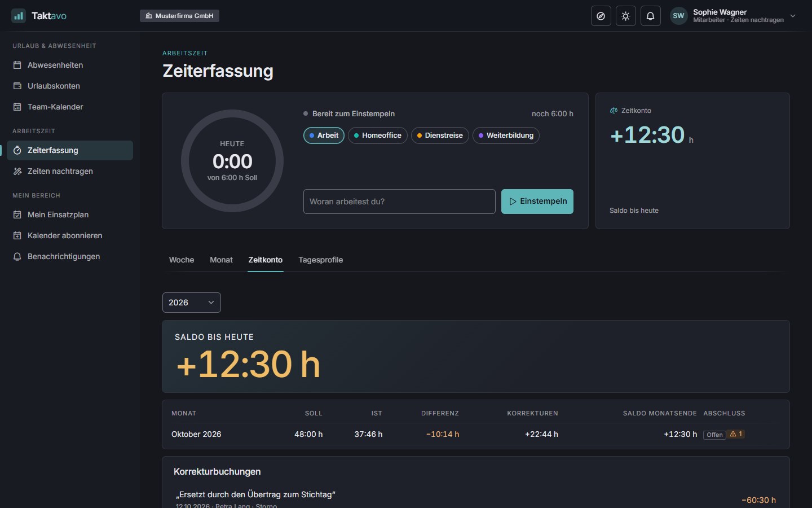The height and width of the screenshot is (508, 812).
Task: Click the Zeiten nachtragen wand icon
Action: 17,171
